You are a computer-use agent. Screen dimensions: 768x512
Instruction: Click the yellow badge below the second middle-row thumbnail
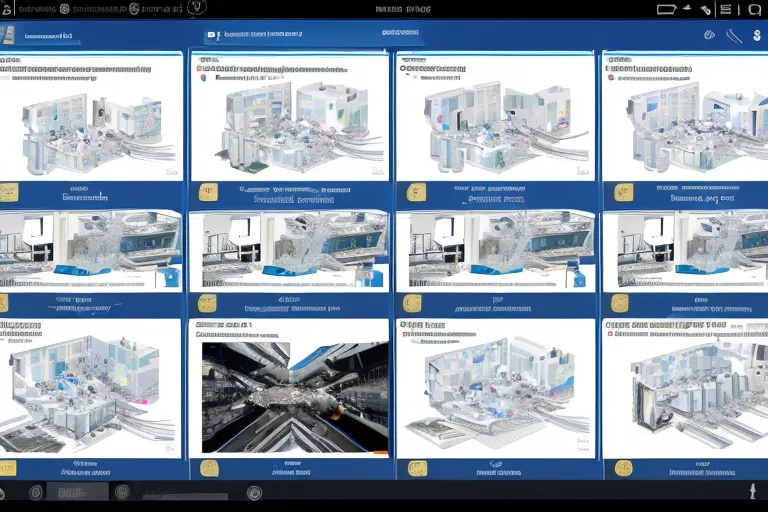pos(207,303)
